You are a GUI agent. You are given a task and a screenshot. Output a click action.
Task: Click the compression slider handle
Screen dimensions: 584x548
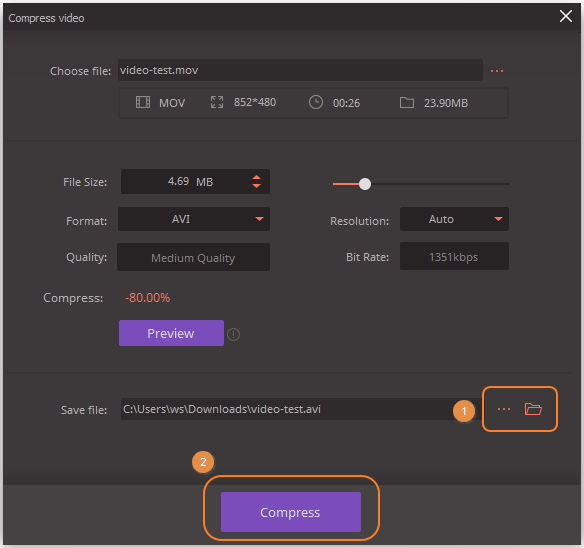tap(365, 184)
